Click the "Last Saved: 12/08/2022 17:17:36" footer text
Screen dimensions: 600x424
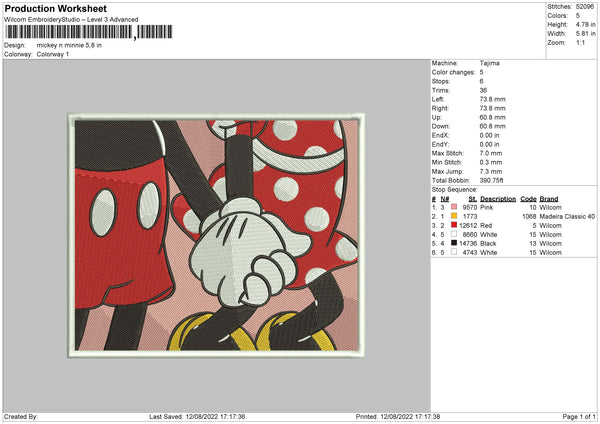(197, 416)
